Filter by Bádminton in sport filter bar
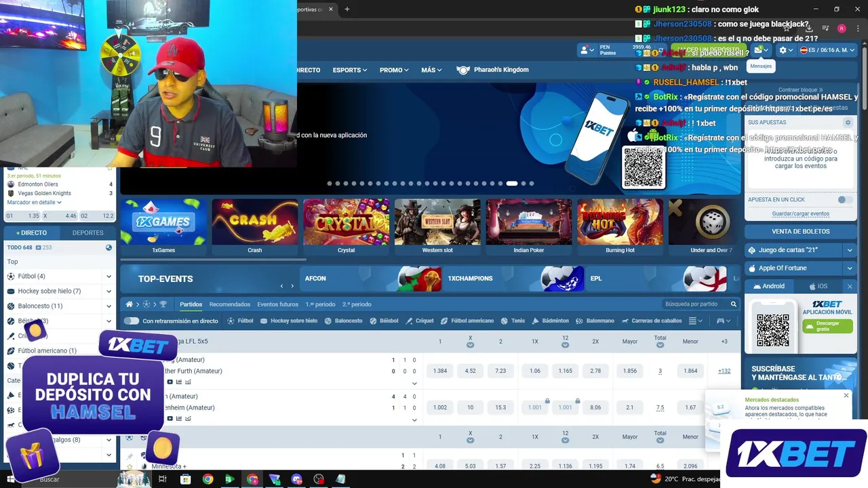 [x=550, y=321]
